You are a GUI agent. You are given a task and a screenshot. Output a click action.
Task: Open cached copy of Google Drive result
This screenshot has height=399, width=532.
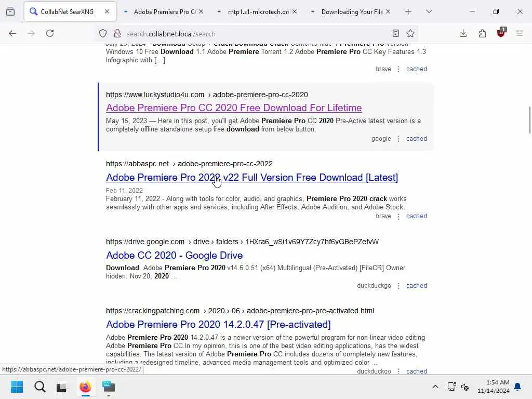[x=417, y=286]
